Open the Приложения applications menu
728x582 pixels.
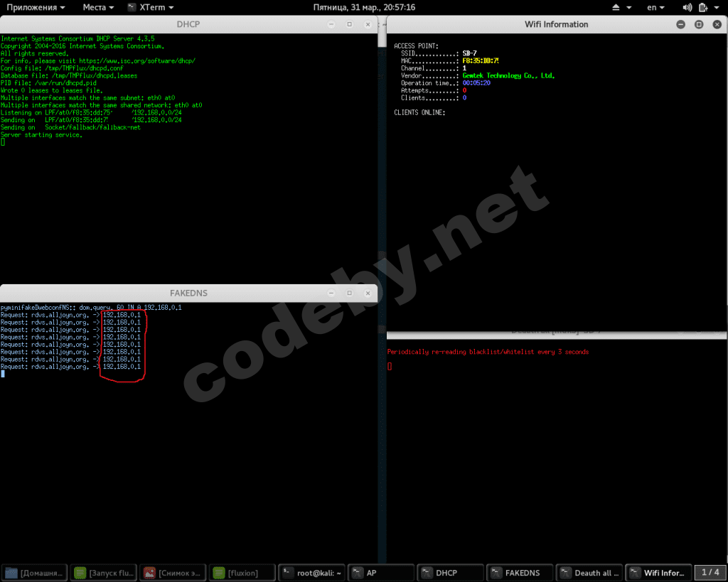pos(36,7)
